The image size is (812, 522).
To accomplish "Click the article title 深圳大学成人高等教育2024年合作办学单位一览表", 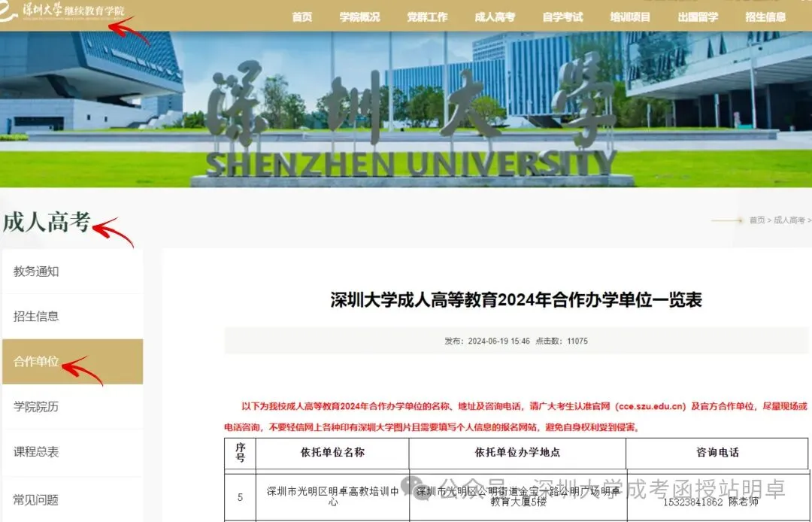I will pos(517,300).
